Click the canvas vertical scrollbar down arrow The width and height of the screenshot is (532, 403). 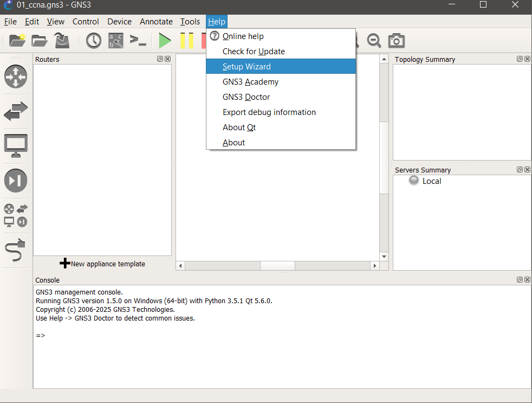[384, 257]
